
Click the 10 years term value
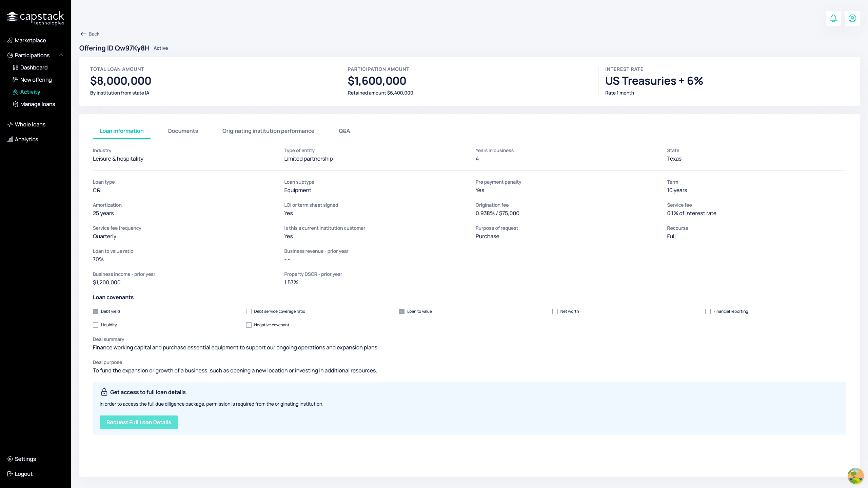[677, 190]
